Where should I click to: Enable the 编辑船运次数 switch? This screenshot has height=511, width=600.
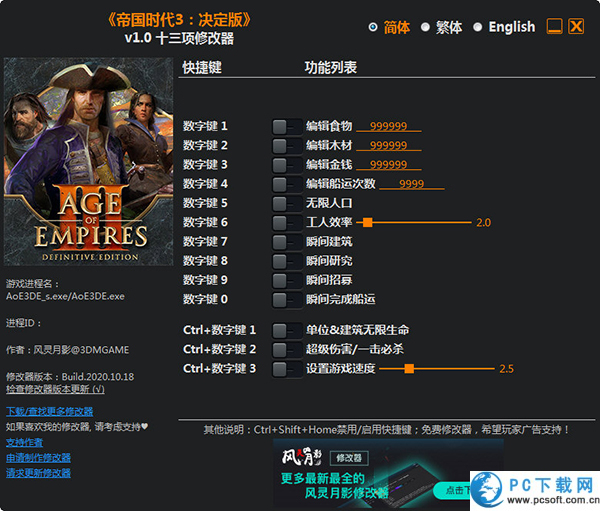click(x=287, y=184)
